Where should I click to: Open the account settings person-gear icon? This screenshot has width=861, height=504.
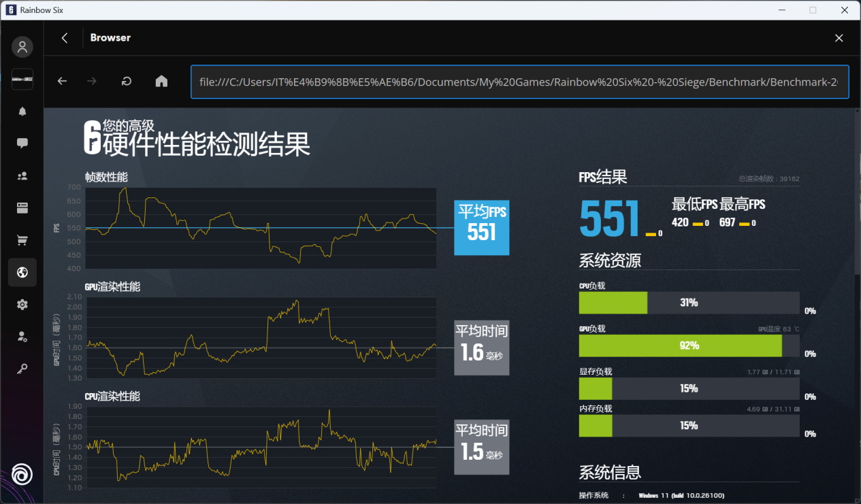click(x=22, y=337)
